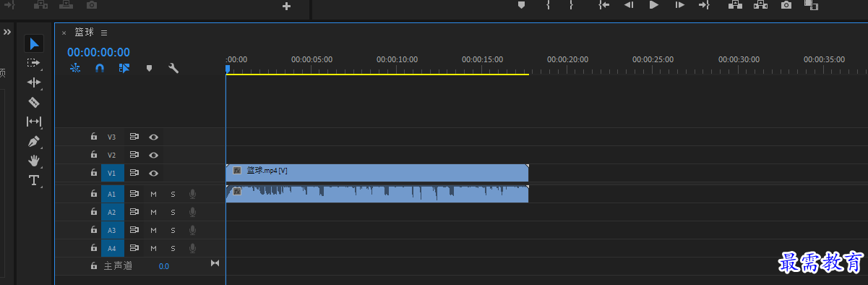Toggle sync lock on V3 track
This screenshot has width=868, height=285.
pyautogui.click(x=134, y=137)
